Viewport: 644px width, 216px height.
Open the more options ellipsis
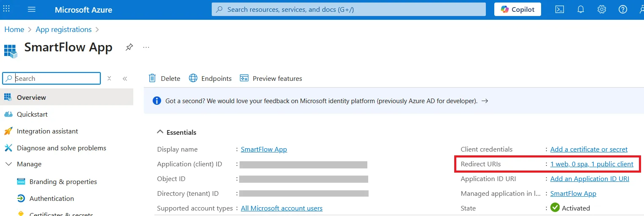(146, 47)
